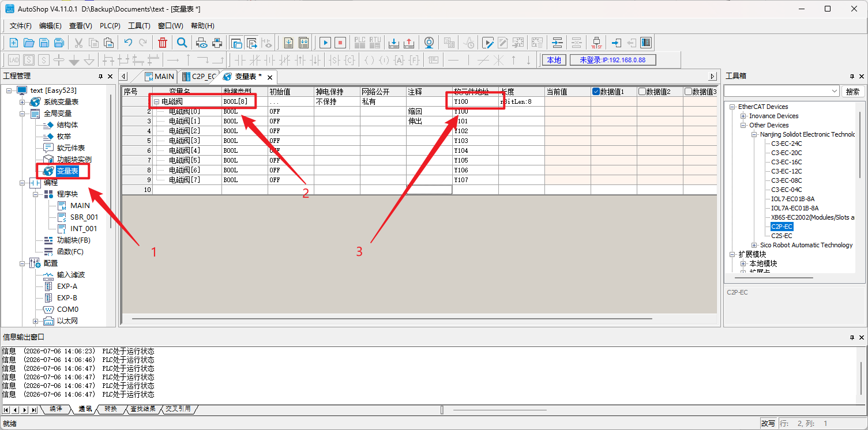Click the monitor webcam icon
Screen dimensions: 868x430
pos(429,43)
